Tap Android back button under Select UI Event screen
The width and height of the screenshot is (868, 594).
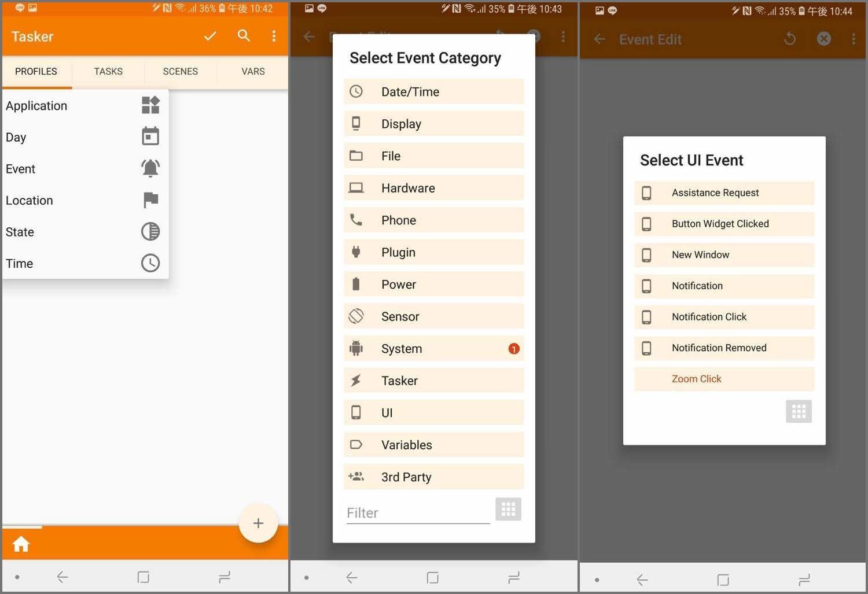642,580
